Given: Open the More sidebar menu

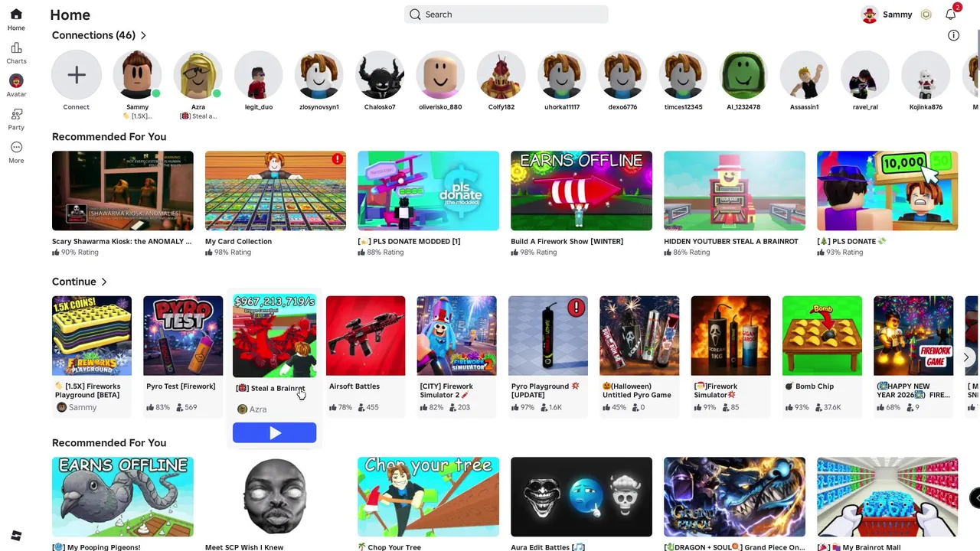Looking at the screenshot, I should [x=16, y=152].
